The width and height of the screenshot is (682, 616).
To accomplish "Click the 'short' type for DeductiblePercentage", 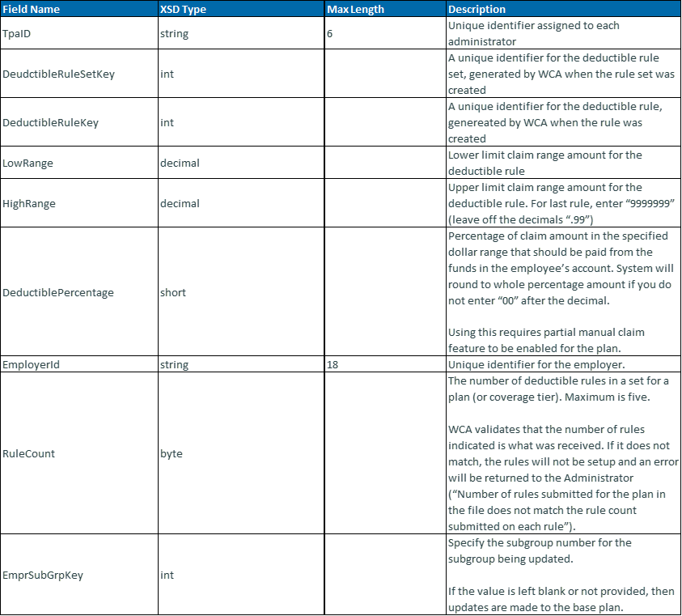I will (172, 293).
